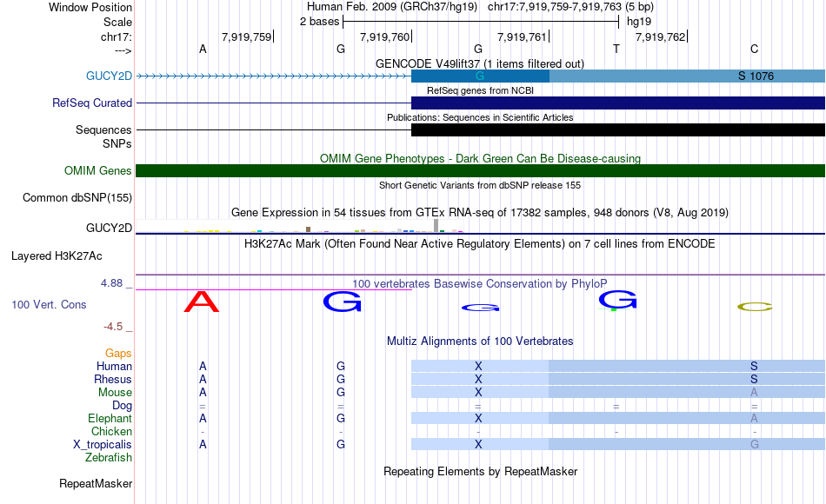Click the orange Gaps label

(118, 353)
